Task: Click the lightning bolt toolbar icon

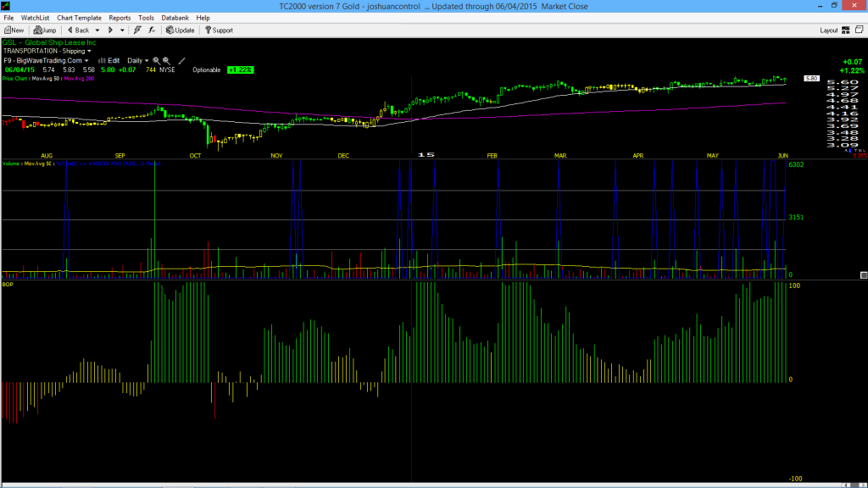Action: pyautogui.click(x=137, y=30)
